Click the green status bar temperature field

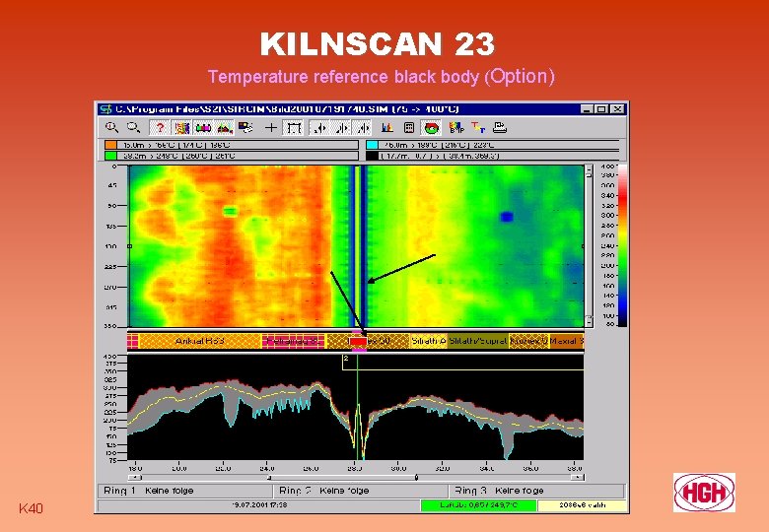479,505
